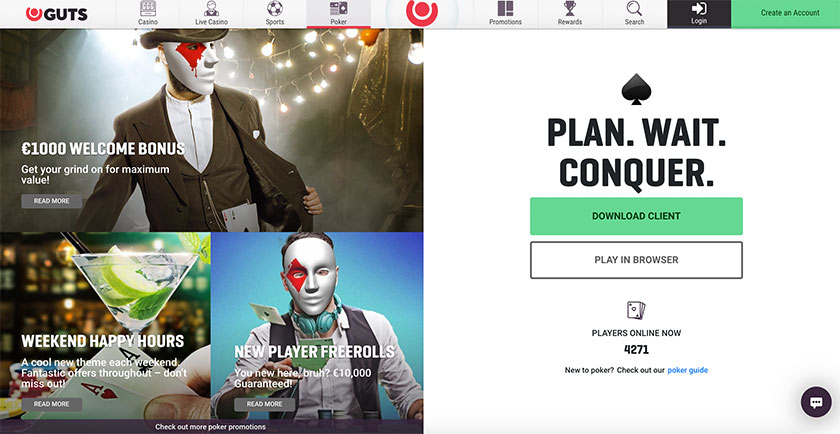This screenshot has height=434, width=840.
Task: Go to Sports via soccer ball icon
Action: pos(275,9)
